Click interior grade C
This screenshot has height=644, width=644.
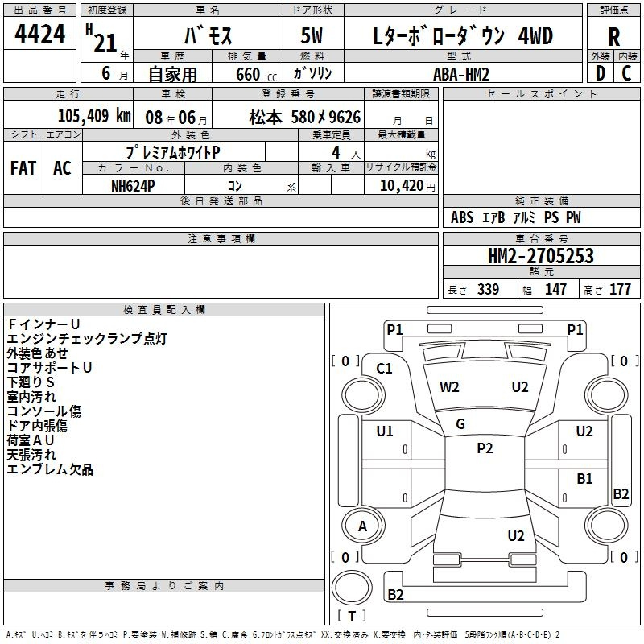tap(627, 73)
